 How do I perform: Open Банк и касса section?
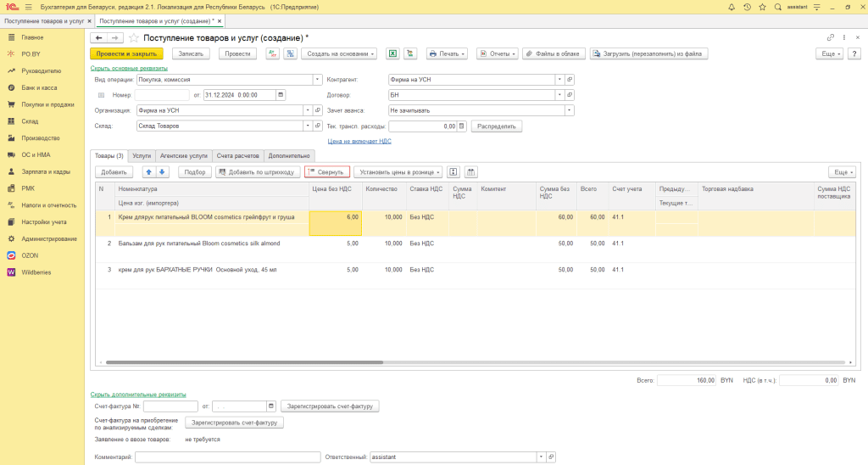coord(39,87)
